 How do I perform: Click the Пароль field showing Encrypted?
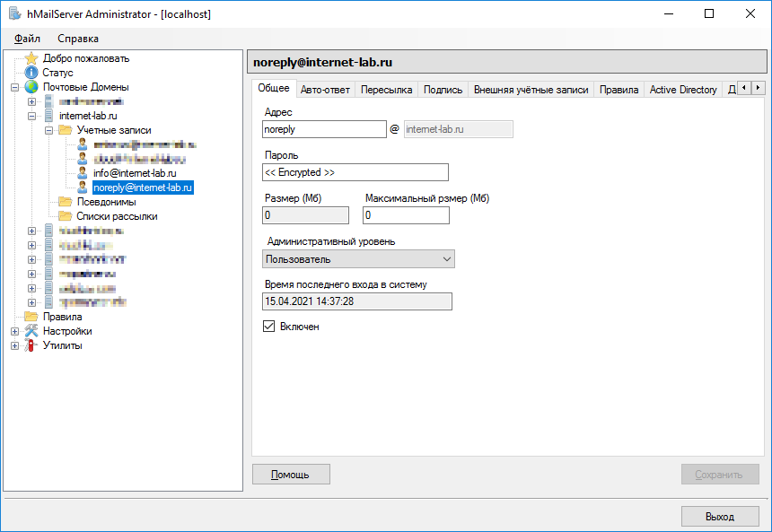click(355, 172)
